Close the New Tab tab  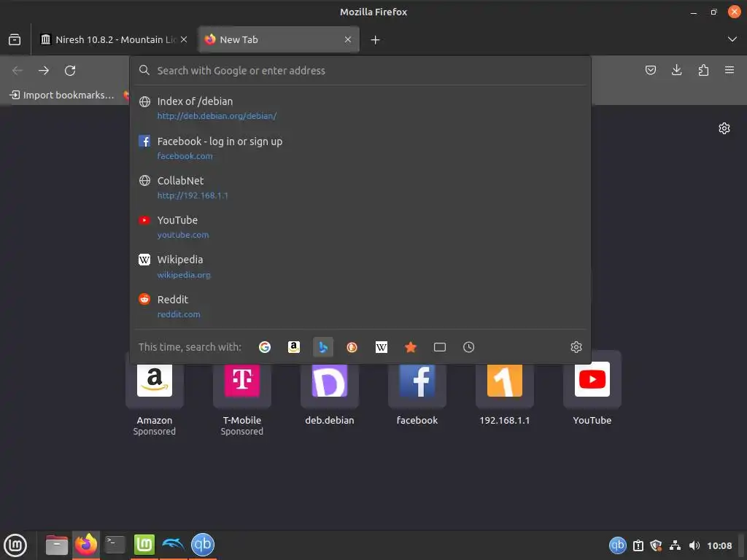[348, 39]
